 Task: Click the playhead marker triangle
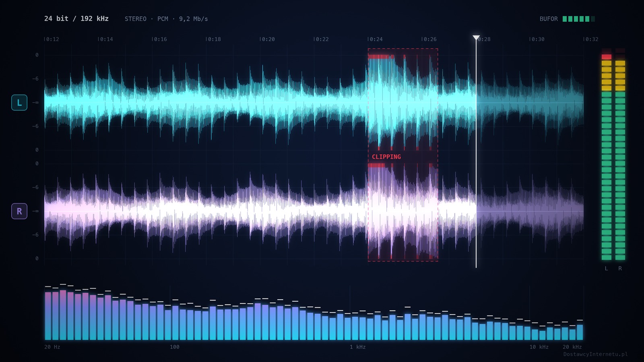(476, 38)
